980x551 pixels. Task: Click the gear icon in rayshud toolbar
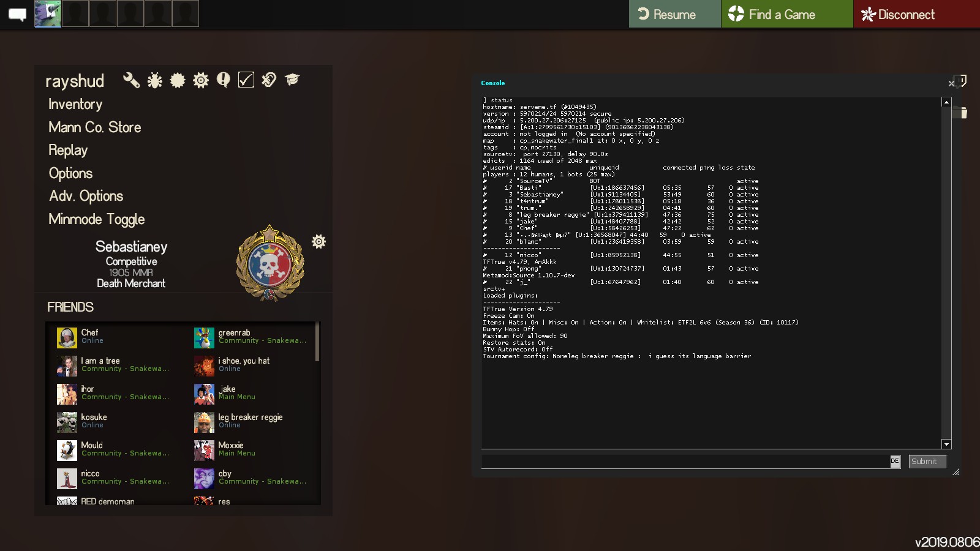point(201,80)
